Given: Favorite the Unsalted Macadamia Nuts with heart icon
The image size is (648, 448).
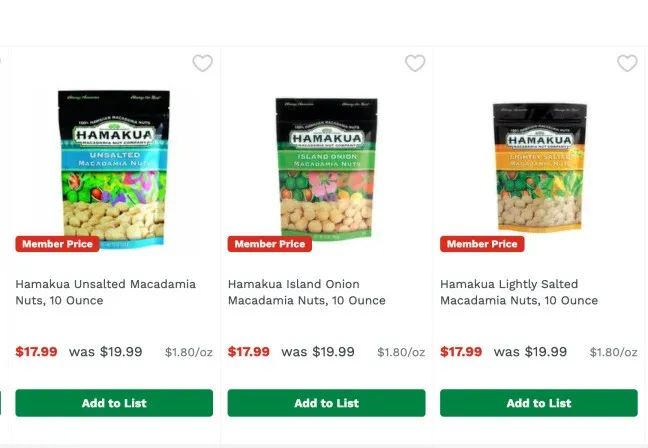Looking at the screenshot, I should tap(202, 63).
